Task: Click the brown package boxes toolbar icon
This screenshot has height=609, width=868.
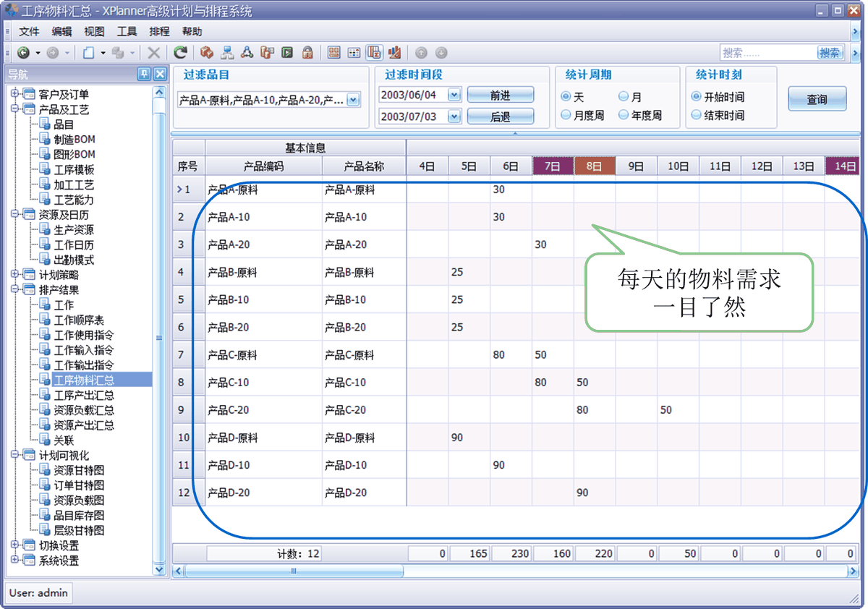Action: pyautogui.click(x=207, y=53)
